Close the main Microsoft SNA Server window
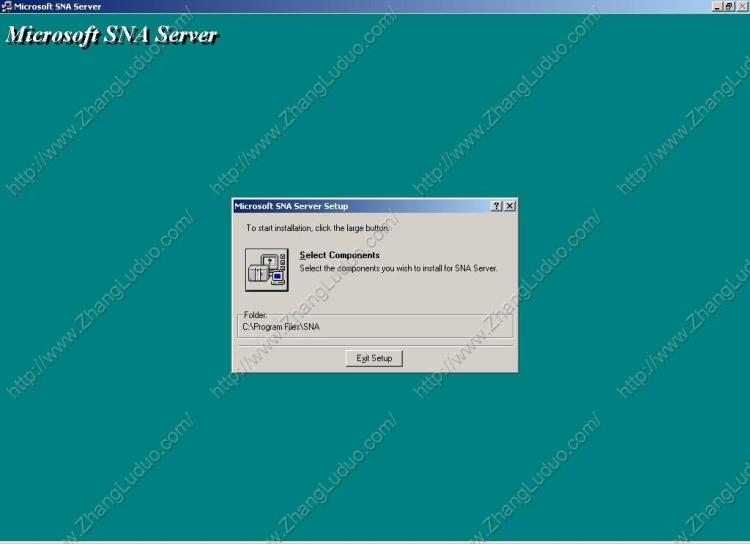The image size is (750, 544). [x=743, y=7]
